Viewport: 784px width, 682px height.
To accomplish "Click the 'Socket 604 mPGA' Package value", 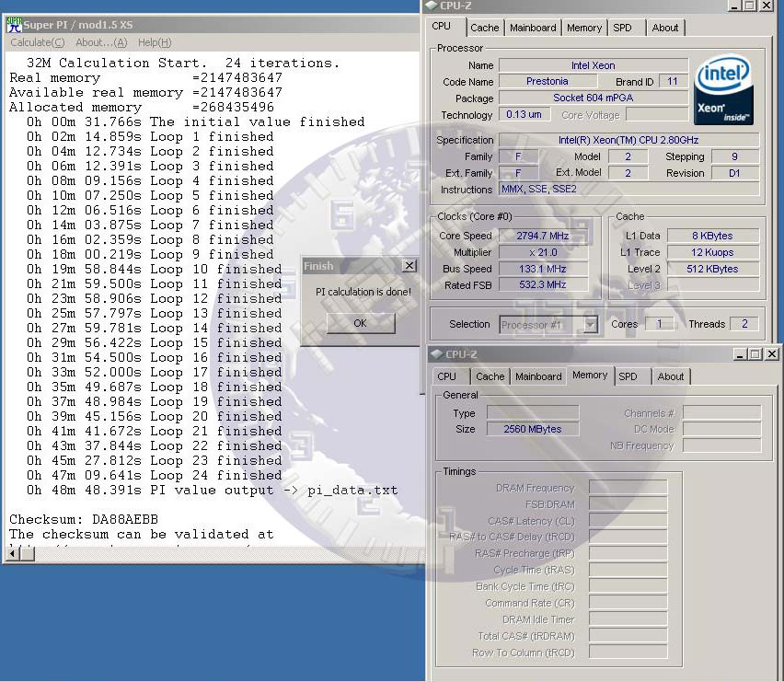I will (x=594, y=98).
